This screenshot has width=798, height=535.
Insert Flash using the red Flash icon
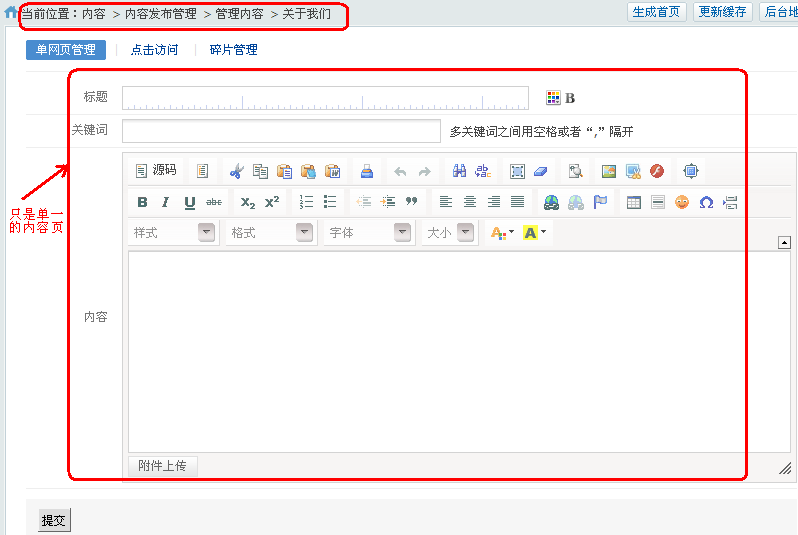click(657, 171)
